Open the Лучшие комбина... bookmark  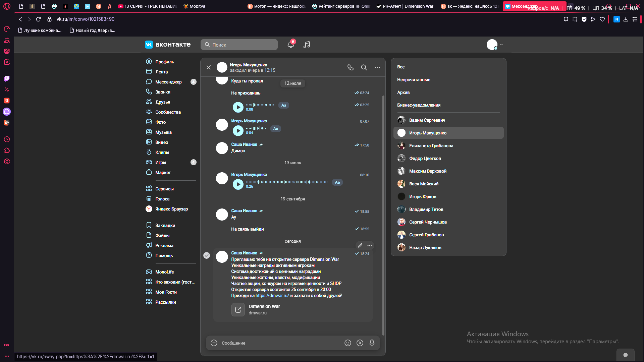coord(40,30)
